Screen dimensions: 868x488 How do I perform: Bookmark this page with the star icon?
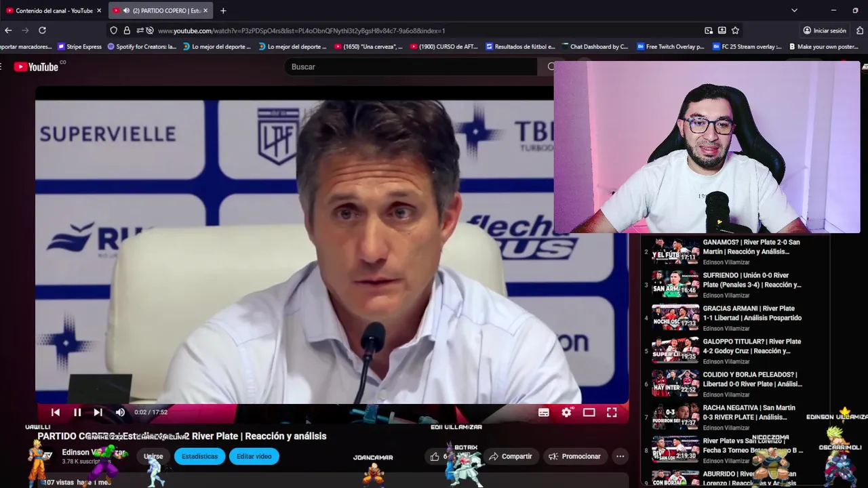tap(735, 30)
